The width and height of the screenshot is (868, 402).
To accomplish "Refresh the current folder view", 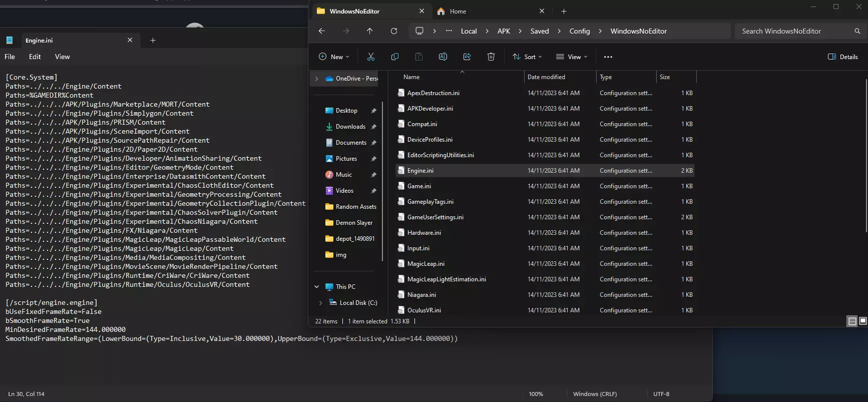I will point(394,31).
